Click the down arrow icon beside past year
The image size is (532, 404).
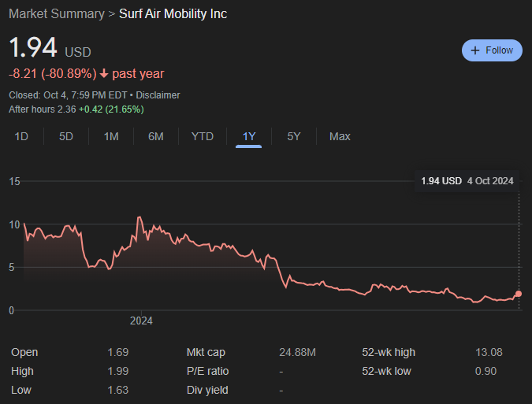tap(104, 73)
